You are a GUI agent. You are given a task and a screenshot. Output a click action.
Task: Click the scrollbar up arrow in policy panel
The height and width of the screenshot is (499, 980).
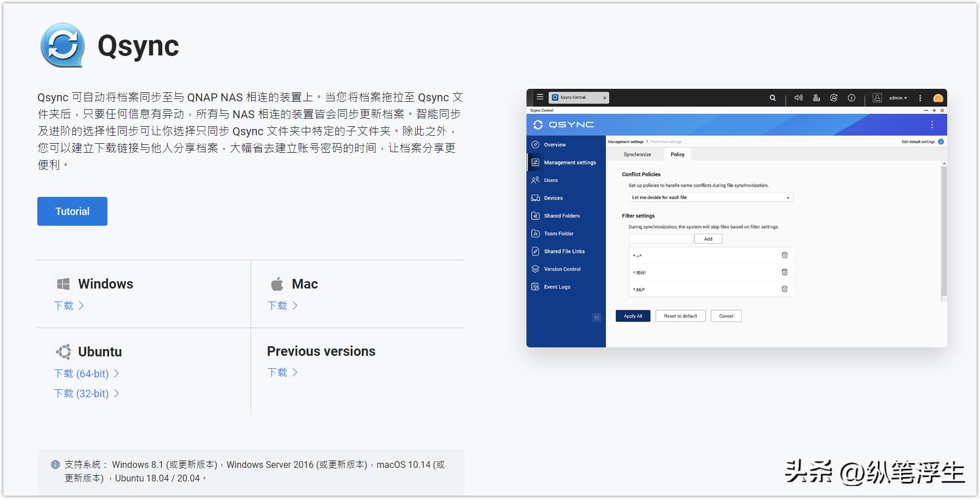click(x=944, y=164)
